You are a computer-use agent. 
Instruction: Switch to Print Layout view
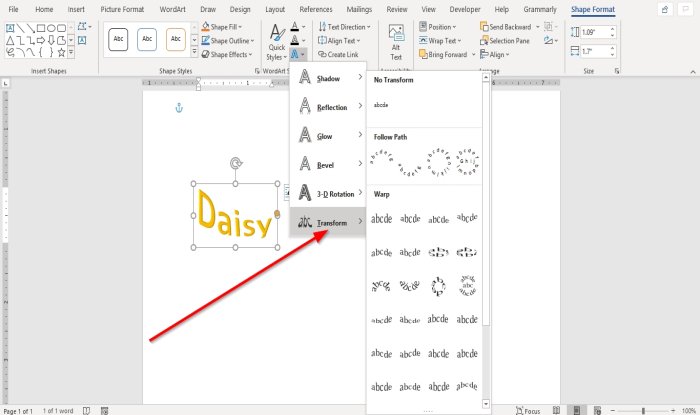pos(577,411)
